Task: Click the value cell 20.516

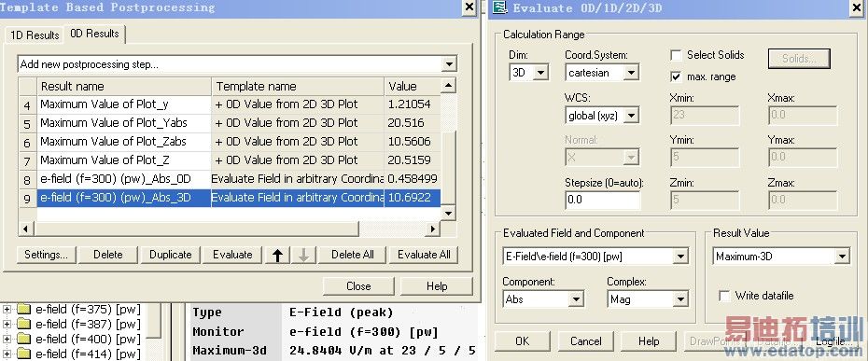Action: [x=413, y=123]
